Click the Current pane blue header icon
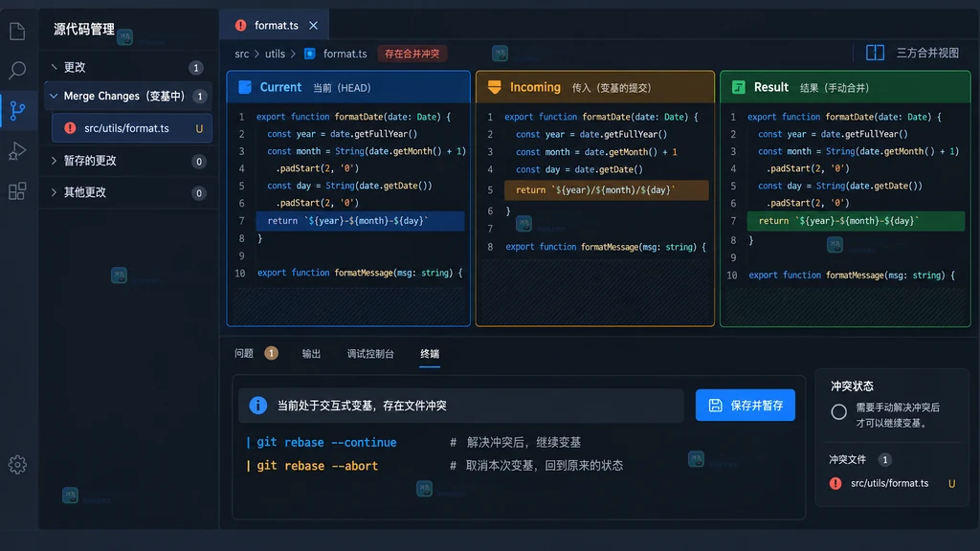 pos(245,87)
